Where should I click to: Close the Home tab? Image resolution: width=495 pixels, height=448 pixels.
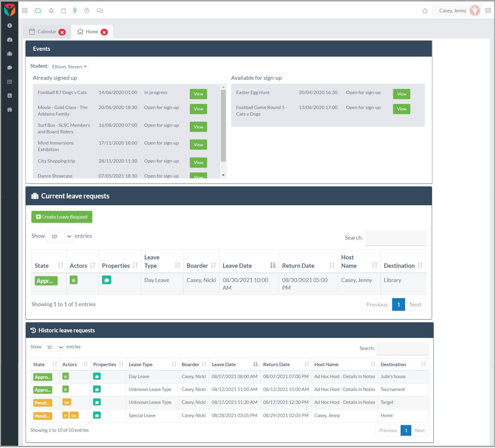(104, 32)
